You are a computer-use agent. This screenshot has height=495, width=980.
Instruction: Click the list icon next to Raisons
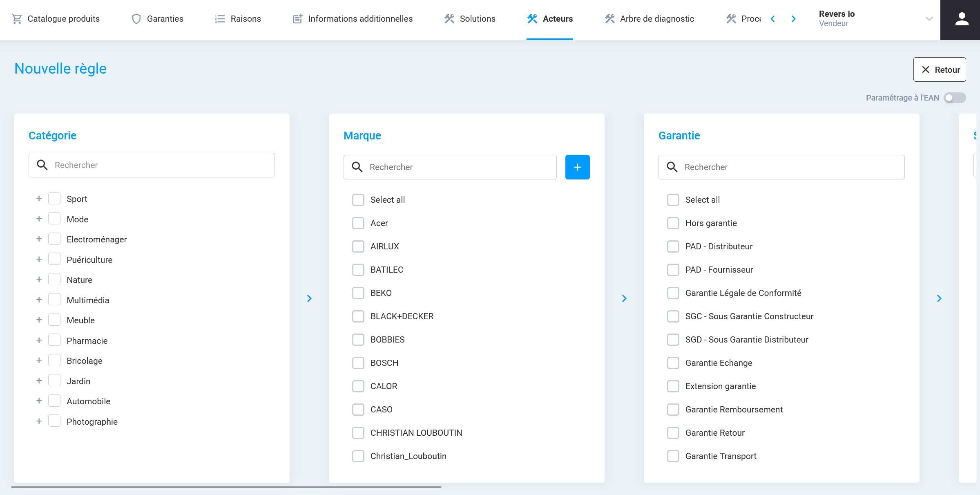220,19
